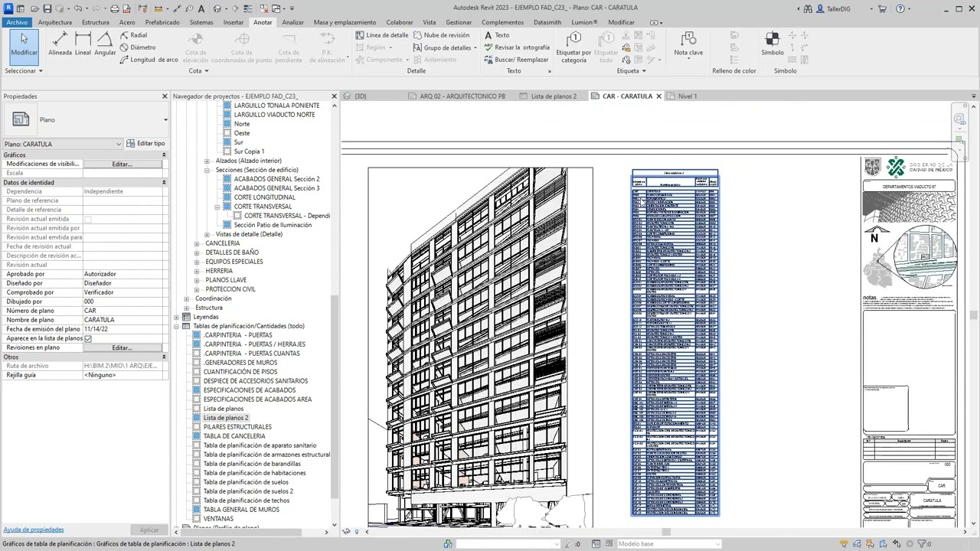Close the Propiedades panel
This screenshot has height=551, width=980.
click(x=165, y=96)
